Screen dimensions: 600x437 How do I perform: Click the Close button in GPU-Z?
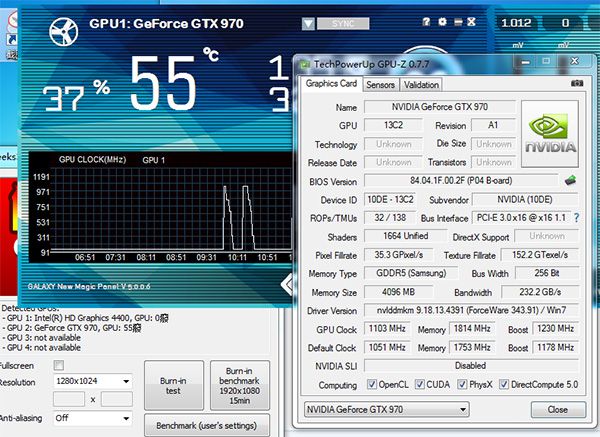click(x=558, y=410)
